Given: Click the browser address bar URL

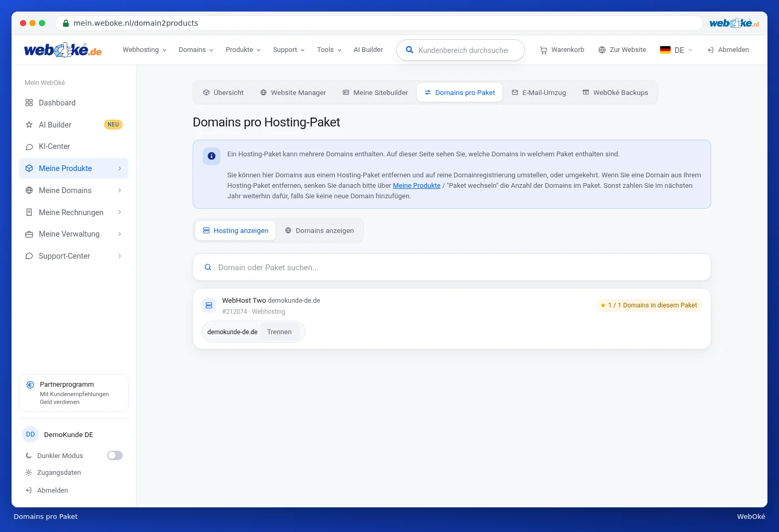Looking at the screenshot, I should point(136,23).
